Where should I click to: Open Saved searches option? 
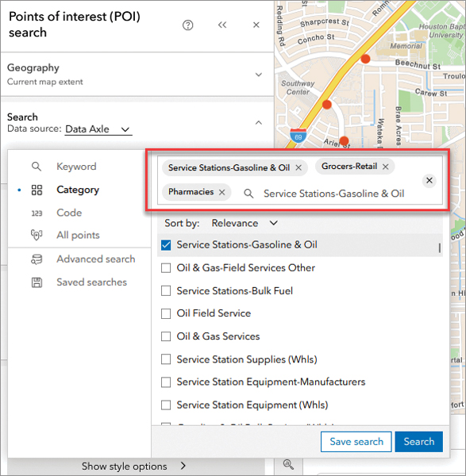tap(92, 282)
